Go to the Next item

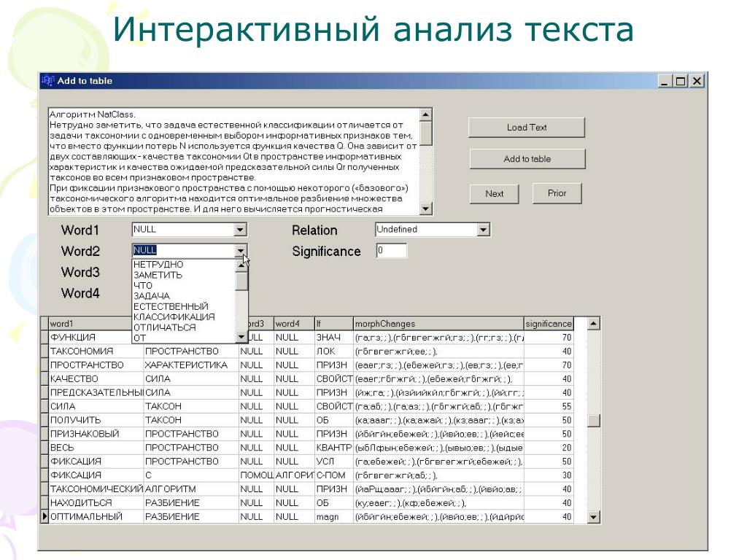click(494, 194)
